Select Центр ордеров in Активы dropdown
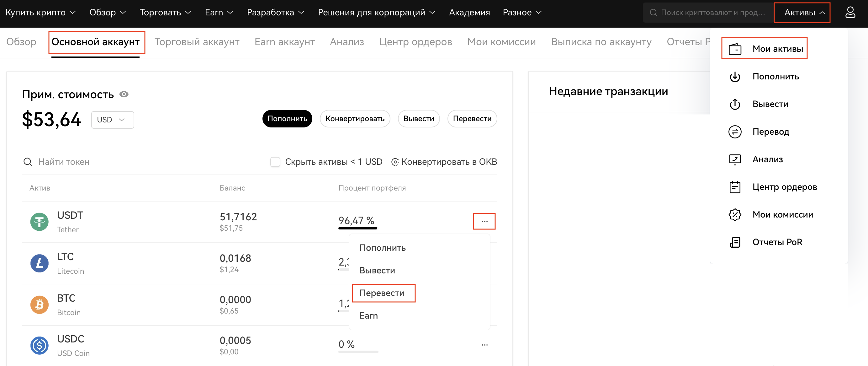Viewport: 868px width, 366px height. coord(785,187)
